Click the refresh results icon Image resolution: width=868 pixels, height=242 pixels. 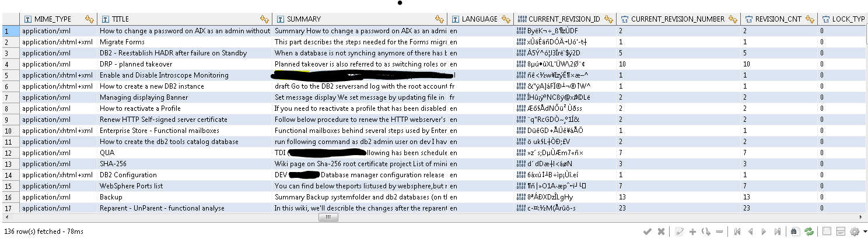[x=808, y=232]
